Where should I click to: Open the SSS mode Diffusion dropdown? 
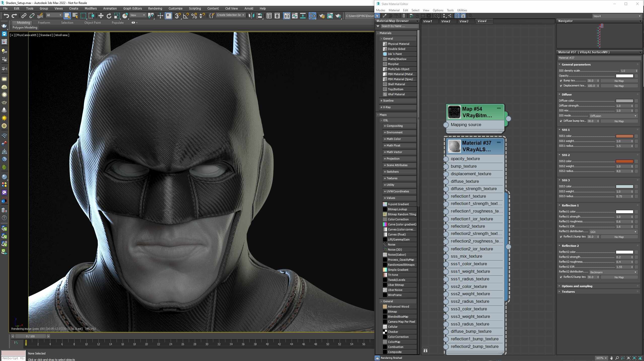[x=613, y=116]
